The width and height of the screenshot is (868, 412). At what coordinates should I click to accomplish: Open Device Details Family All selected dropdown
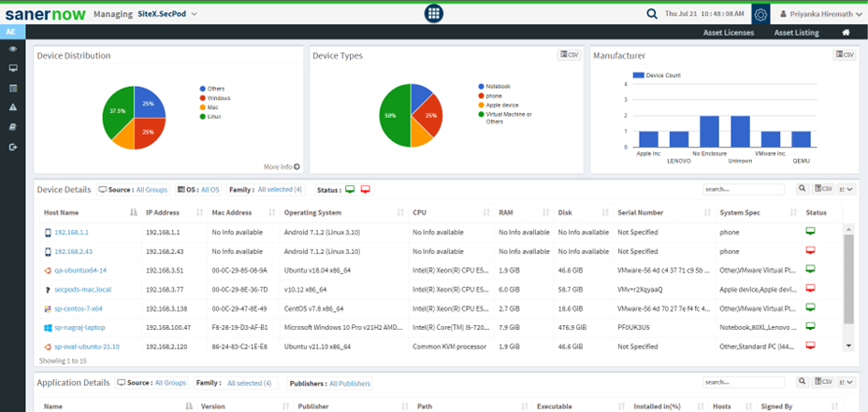click(265, 190)
